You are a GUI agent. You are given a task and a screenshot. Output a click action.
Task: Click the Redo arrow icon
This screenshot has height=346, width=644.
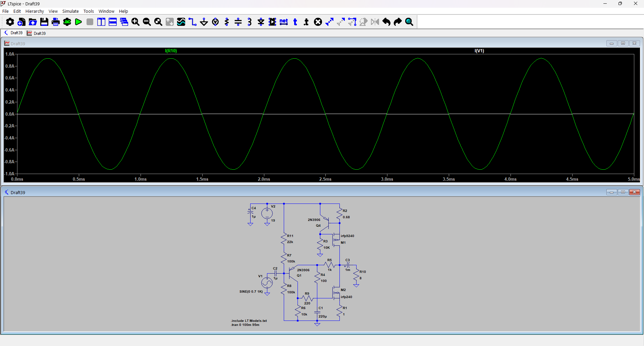pyautogui.click(x=398, y=22)
